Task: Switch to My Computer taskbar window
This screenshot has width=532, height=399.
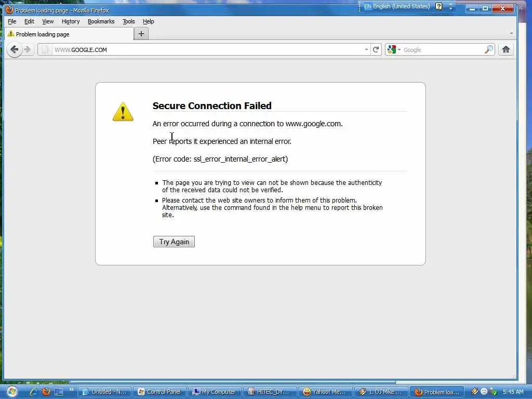Action: 215,392
